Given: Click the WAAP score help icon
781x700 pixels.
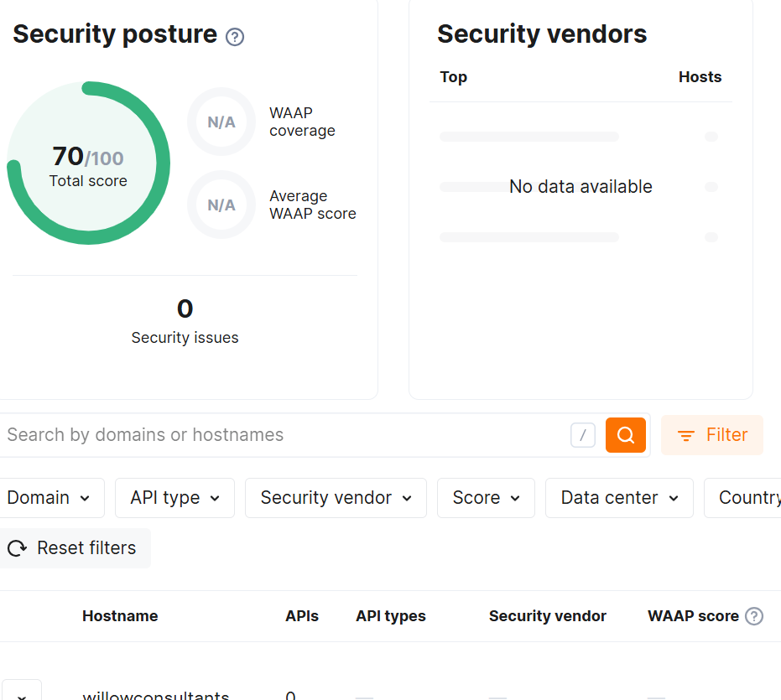Looking at the screenshot, I should [753, 616].
